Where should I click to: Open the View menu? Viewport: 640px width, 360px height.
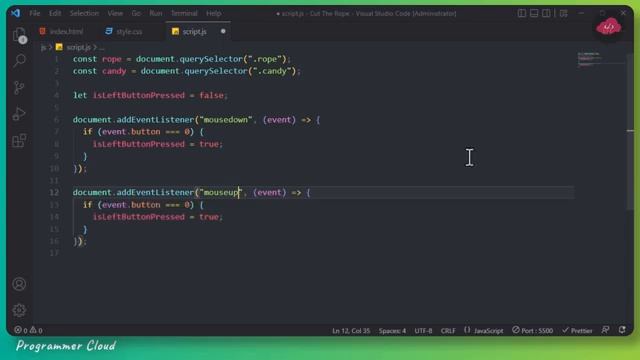point(115,13)
